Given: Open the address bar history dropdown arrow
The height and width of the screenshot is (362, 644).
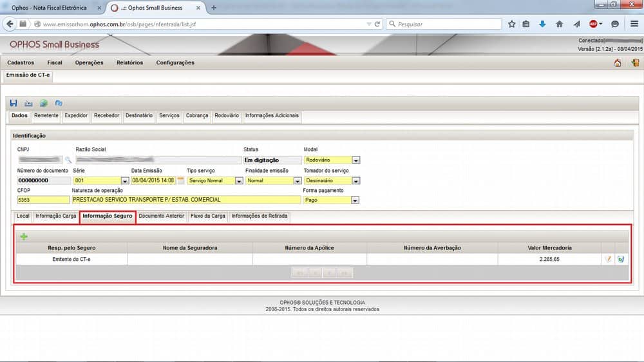Looking at the screenshot, I should (368, 24).
